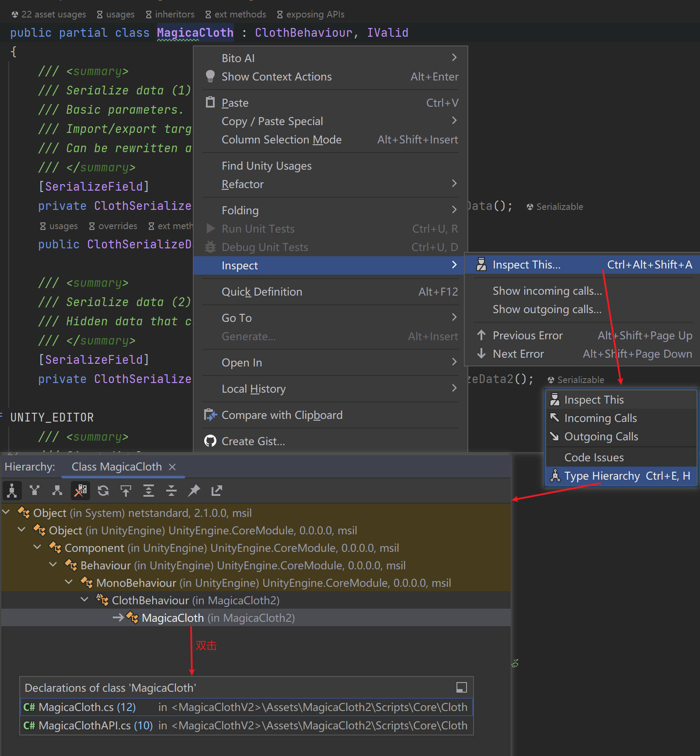Choose Find Unity Usages
This screenshot has width=700, height=756.
pos(331,166)
